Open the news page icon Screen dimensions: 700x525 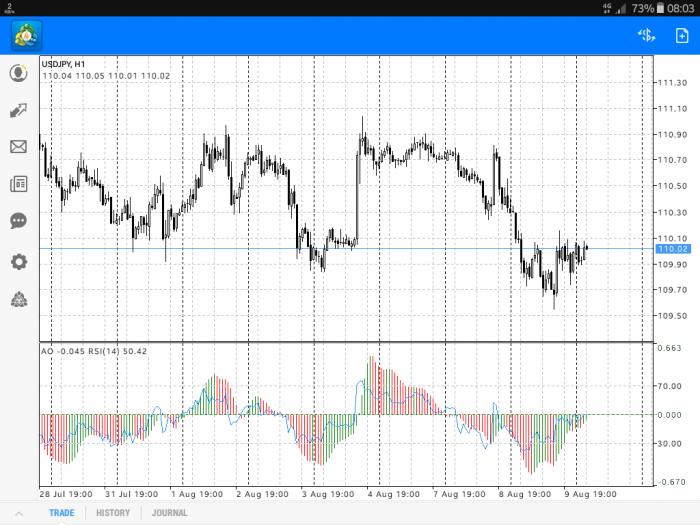pos(18,183)
